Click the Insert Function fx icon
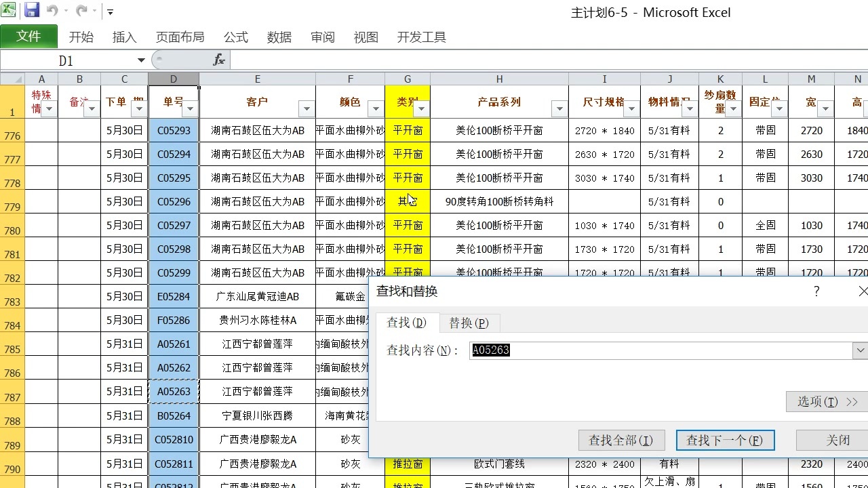The image size is (868, 488). pos(219,60)
